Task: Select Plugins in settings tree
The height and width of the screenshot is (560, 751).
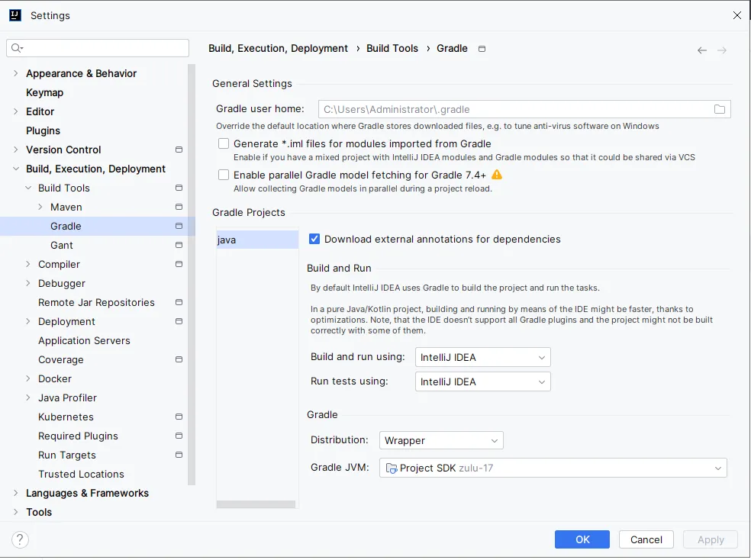Action: tap(43, 130)
